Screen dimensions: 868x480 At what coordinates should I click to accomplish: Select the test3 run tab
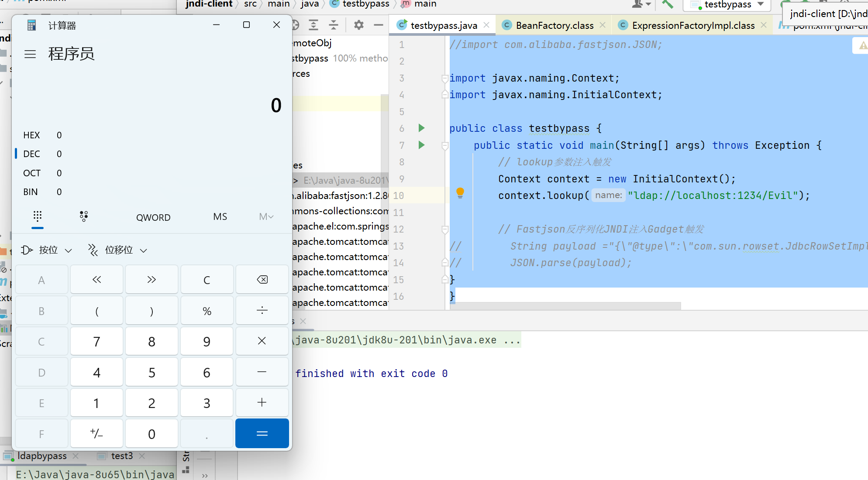[122, 456]
